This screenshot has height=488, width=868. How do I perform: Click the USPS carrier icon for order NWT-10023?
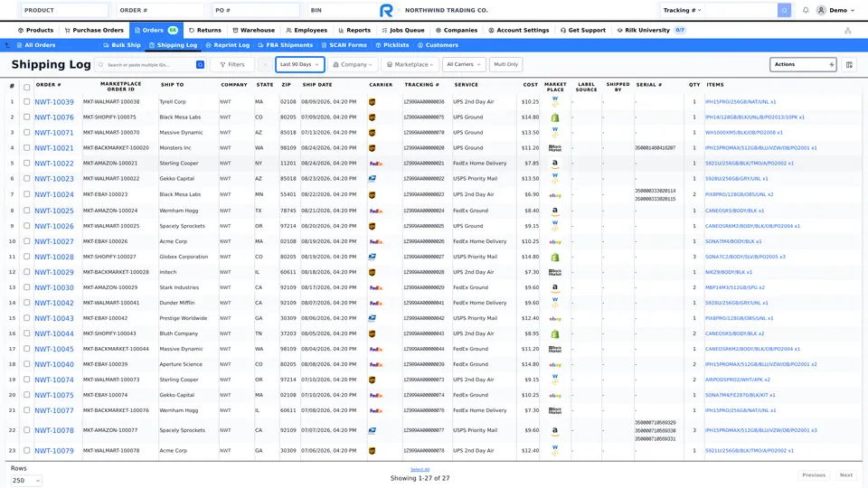372,179
